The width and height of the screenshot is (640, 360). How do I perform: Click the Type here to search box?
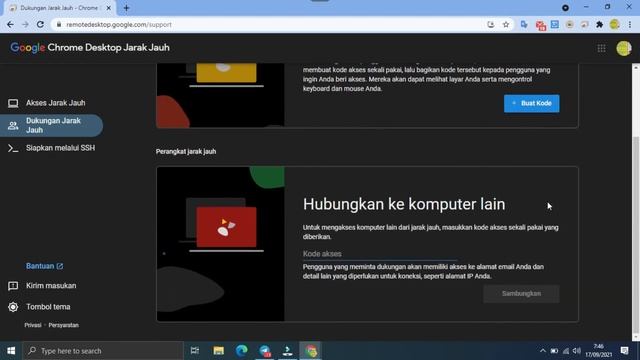tap(103, 351)
